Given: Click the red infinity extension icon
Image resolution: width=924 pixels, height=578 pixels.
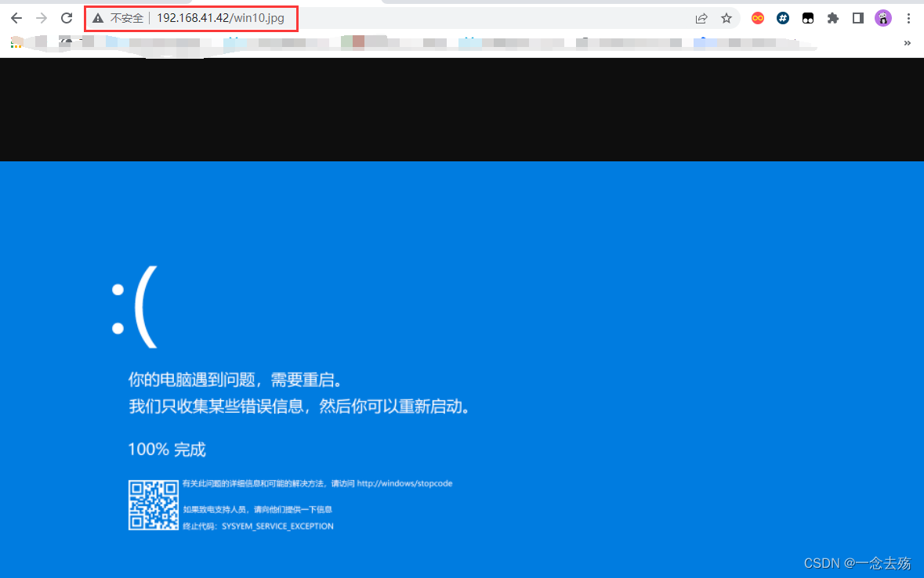Looking at the screenshot, I should (757, 17).
